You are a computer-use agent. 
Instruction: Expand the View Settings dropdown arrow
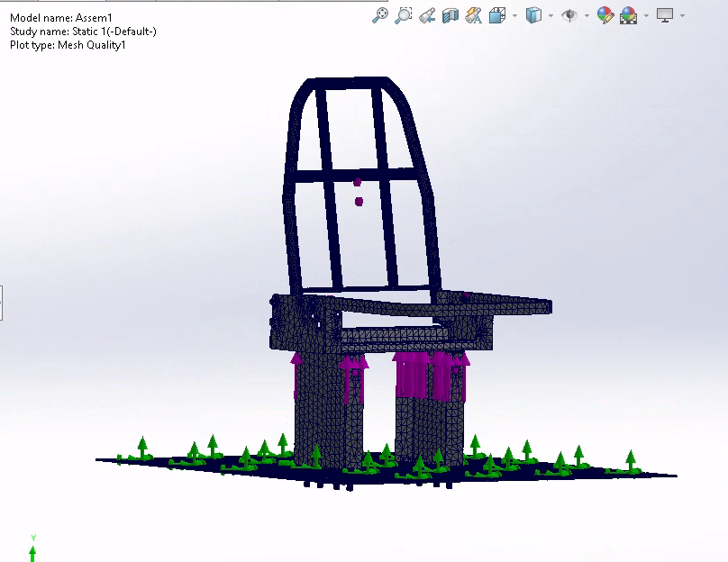click(x=682, y=15)
